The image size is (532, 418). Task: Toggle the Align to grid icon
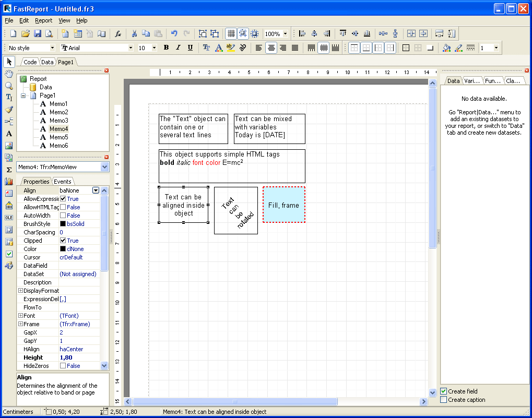243,33
